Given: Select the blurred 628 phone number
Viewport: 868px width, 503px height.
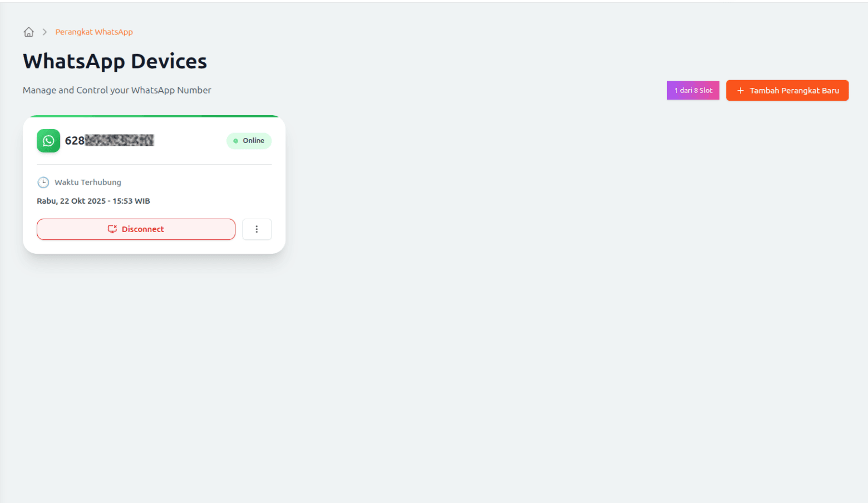Looking at the screenshot, I should 110,141.
